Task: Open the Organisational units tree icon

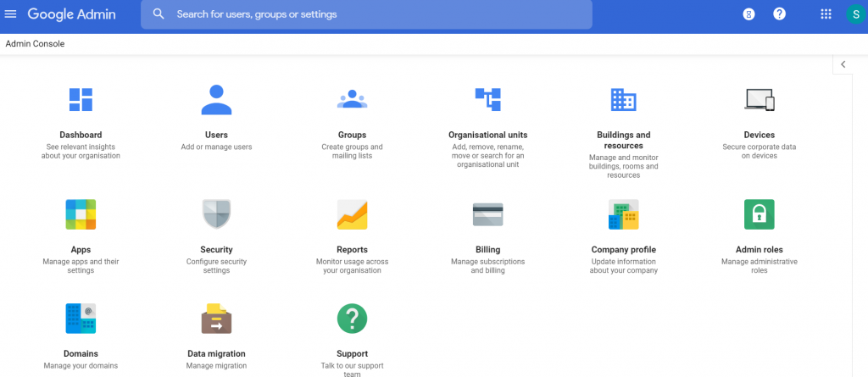Action: point(487,99)
